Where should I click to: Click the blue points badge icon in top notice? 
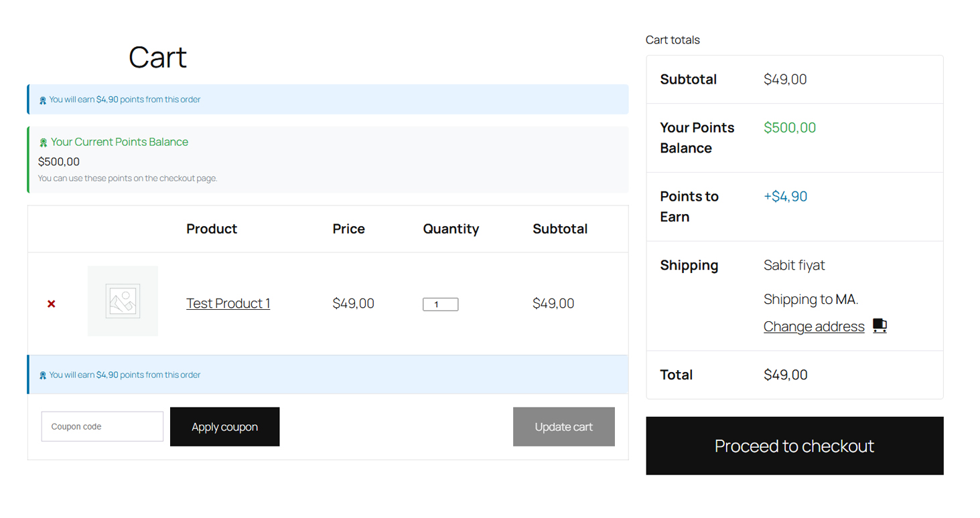[42, 98]
